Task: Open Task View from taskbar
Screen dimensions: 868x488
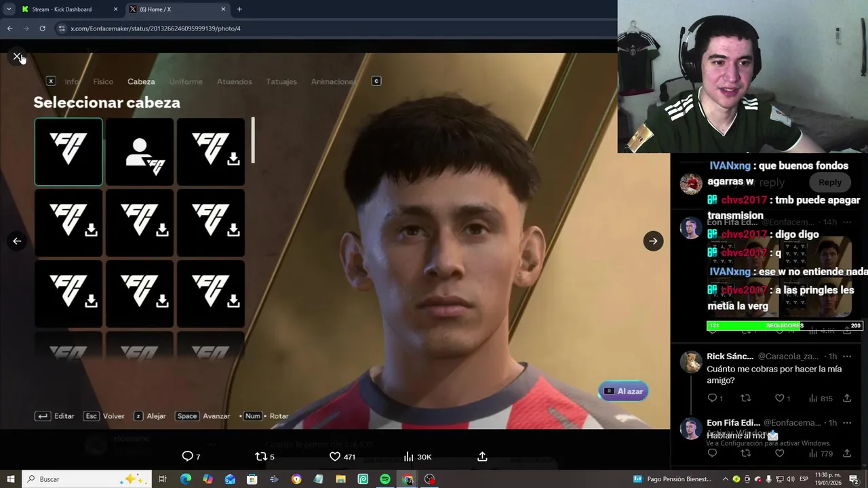Action: click(x=163, y=479)
